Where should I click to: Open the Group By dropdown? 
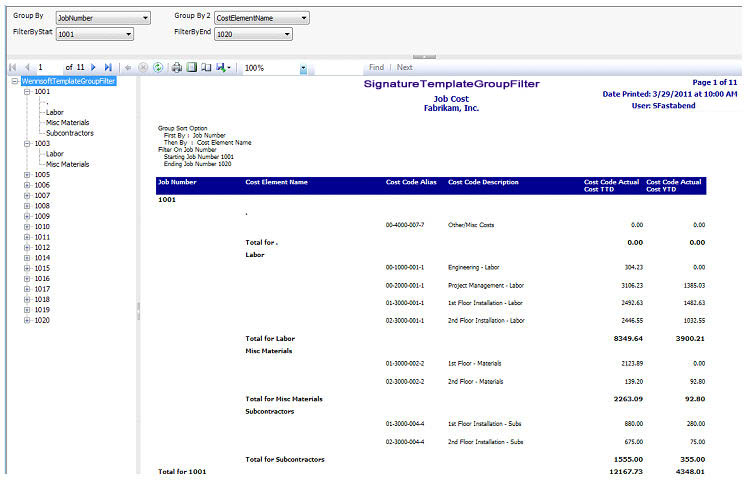pyautogui.click(x=146, y=18)
